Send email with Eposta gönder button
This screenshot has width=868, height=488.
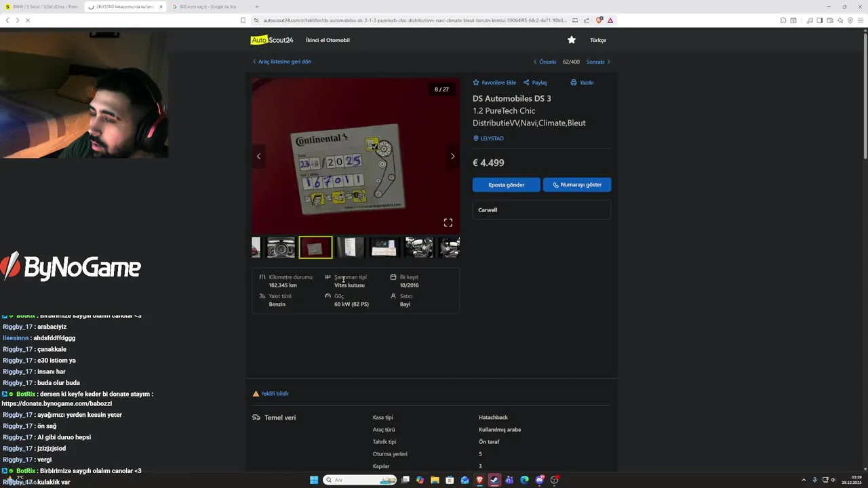point(507,184)
